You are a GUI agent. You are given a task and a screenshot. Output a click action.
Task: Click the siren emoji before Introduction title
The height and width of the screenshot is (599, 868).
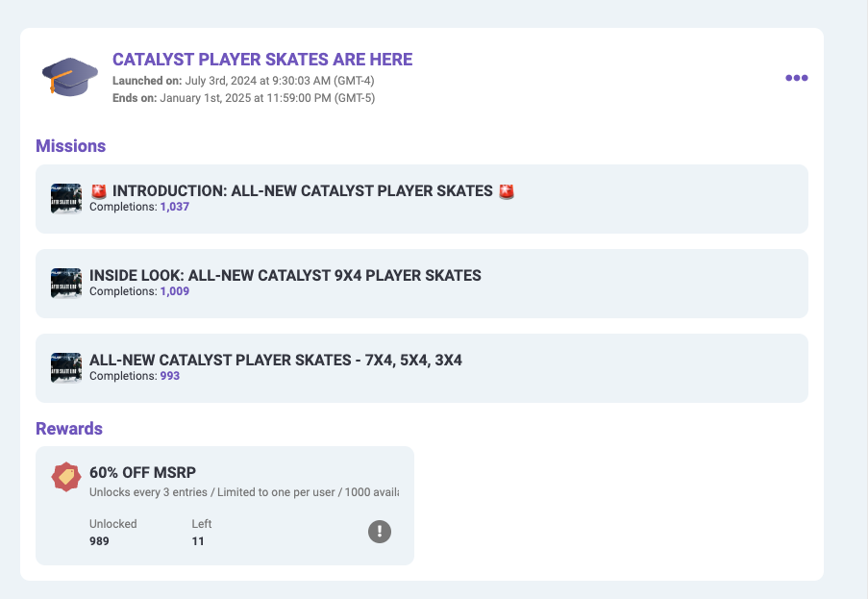click(x=99, y=191)
